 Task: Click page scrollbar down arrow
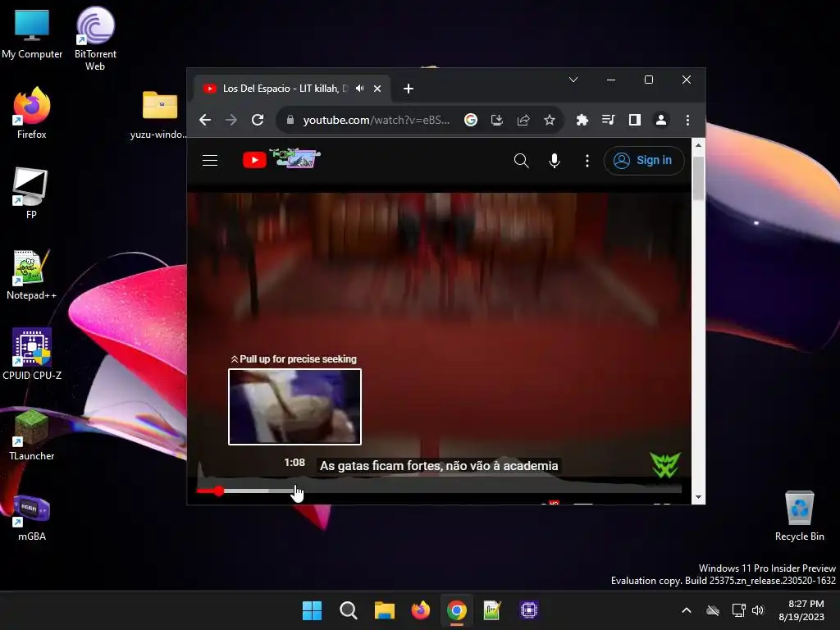click(x=698, y=496)
